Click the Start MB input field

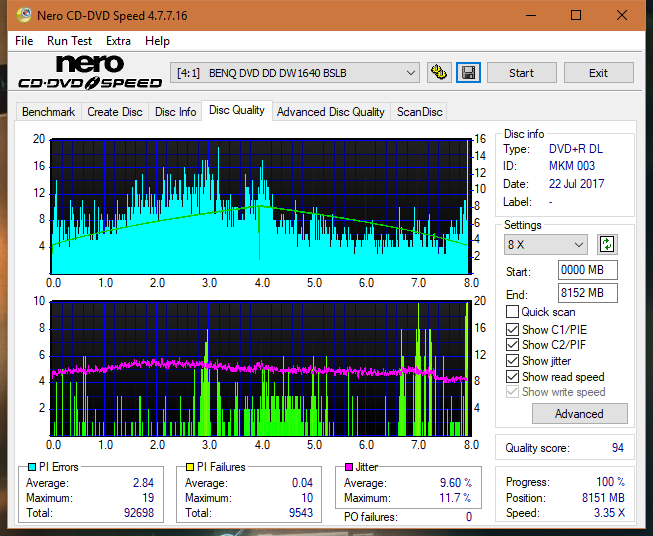coord(587,270)
